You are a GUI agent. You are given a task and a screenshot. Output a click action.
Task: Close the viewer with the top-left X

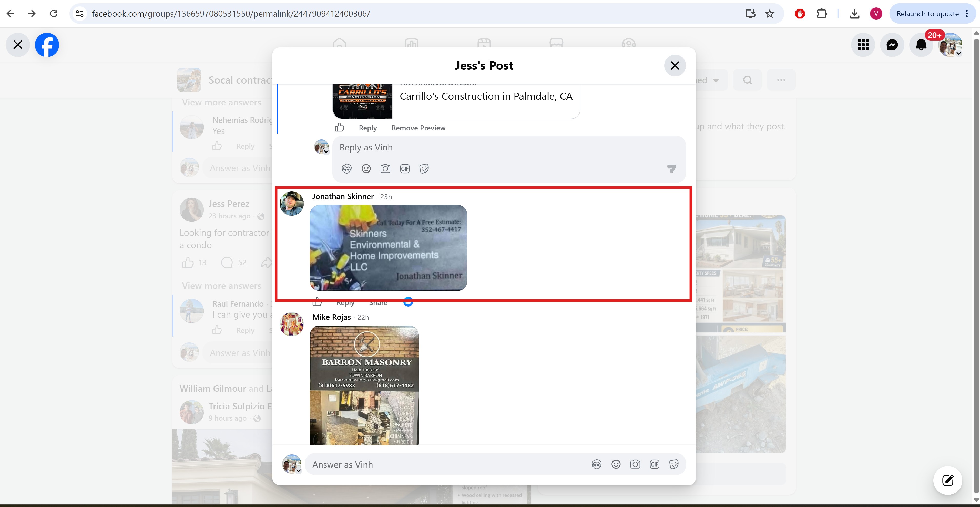[x=18, y=45]
